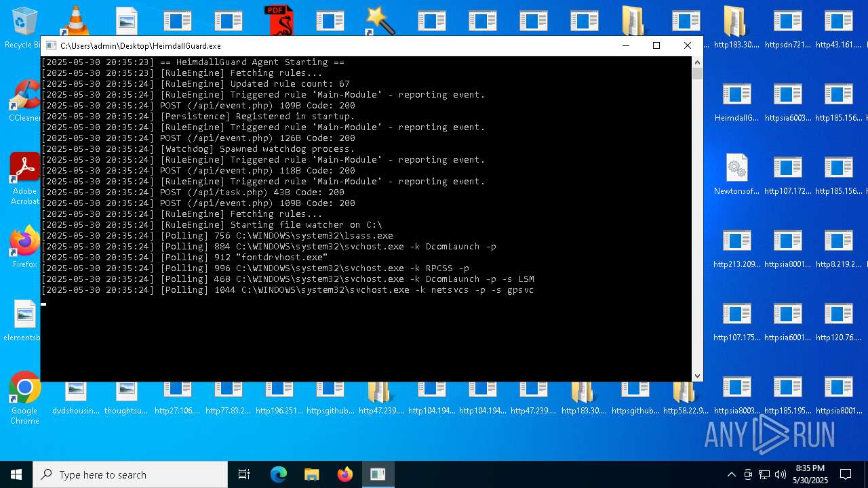Select the http77.83.2... desktop file
This screenshot has height=488, width=868.
point(229,399)
